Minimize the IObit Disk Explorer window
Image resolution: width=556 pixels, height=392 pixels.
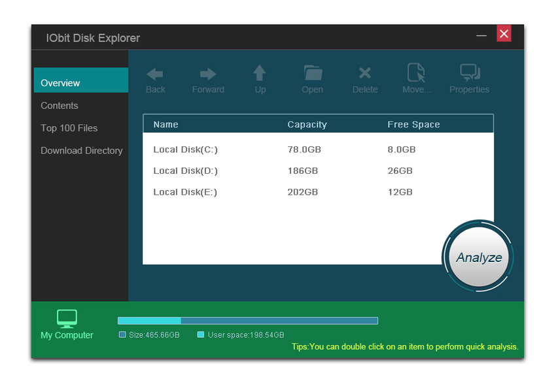[x=481, y=35]
